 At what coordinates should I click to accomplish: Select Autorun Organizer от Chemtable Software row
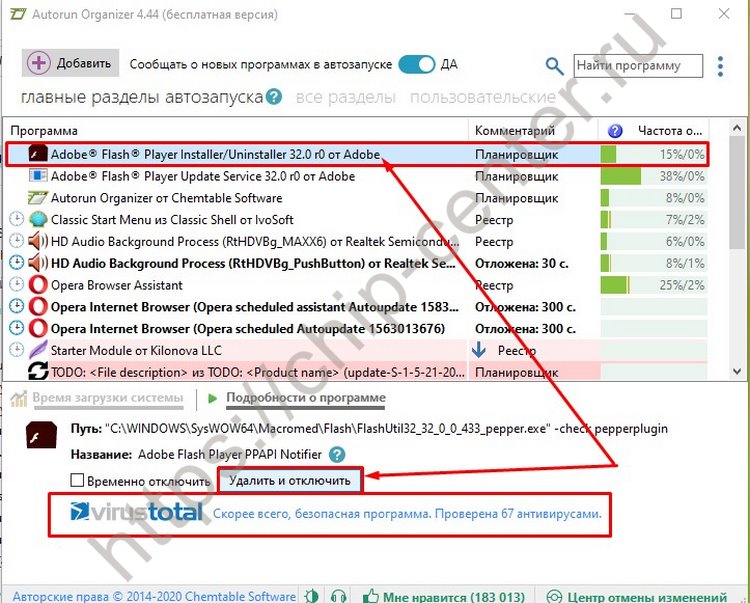coord(356,198)
